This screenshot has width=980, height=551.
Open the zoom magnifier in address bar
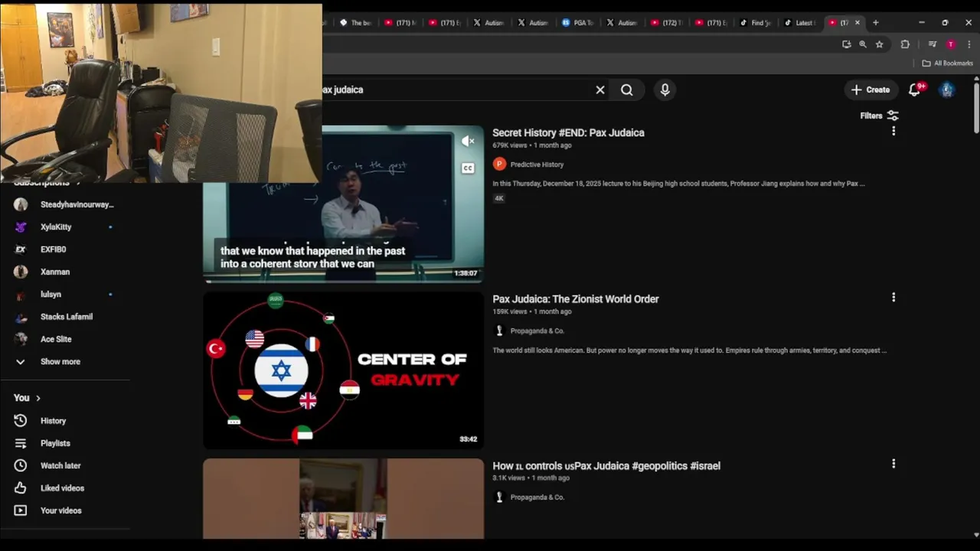[863, 44]
